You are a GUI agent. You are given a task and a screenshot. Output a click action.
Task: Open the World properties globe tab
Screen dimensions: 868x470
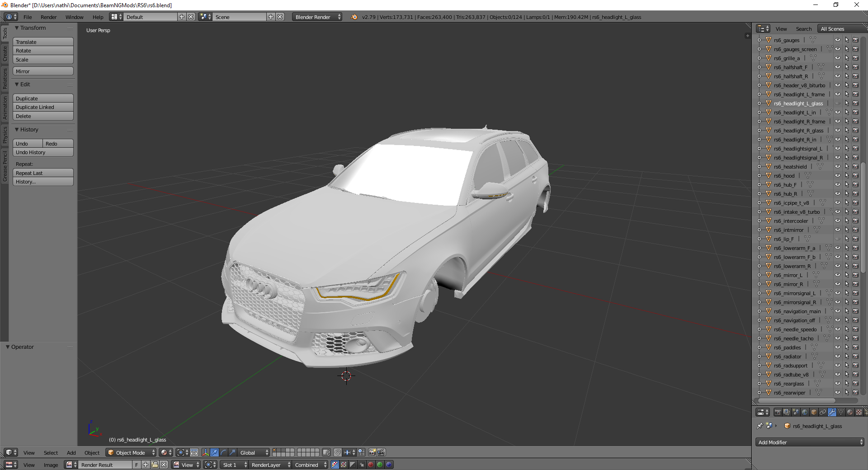[x=805, y=412]
